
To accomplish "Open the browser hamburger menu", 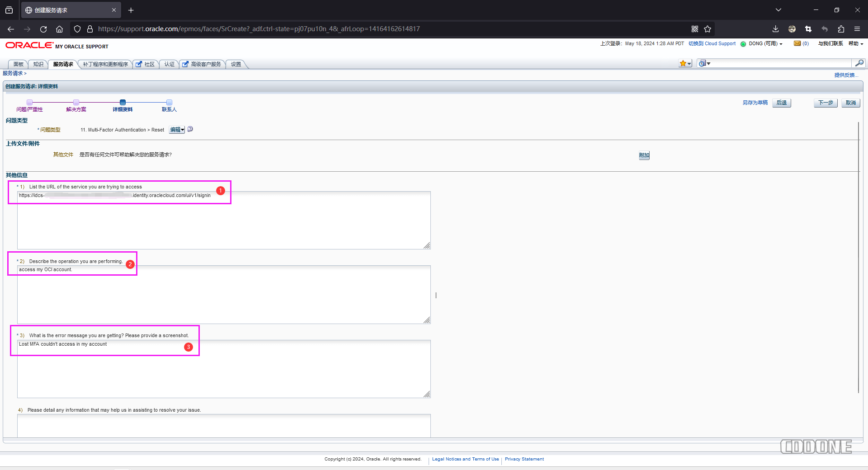I will tap(857, 29).
